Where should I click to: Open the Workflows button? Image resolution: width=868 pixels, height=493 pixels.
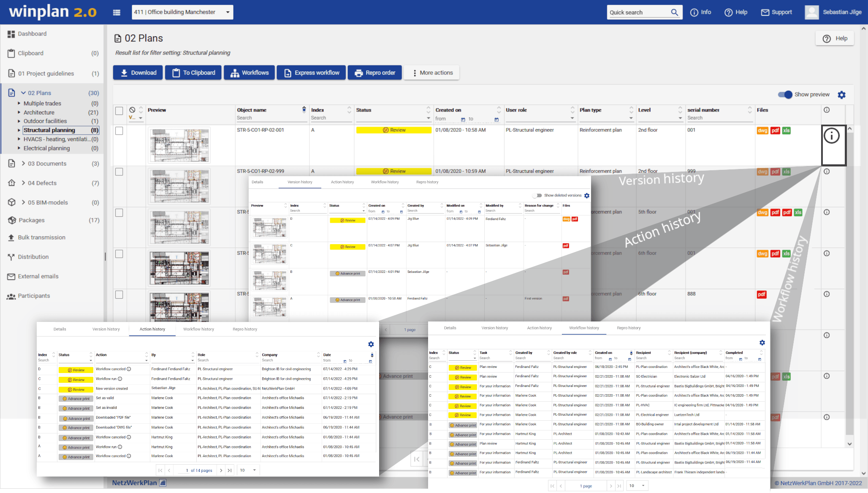point(249,73)
